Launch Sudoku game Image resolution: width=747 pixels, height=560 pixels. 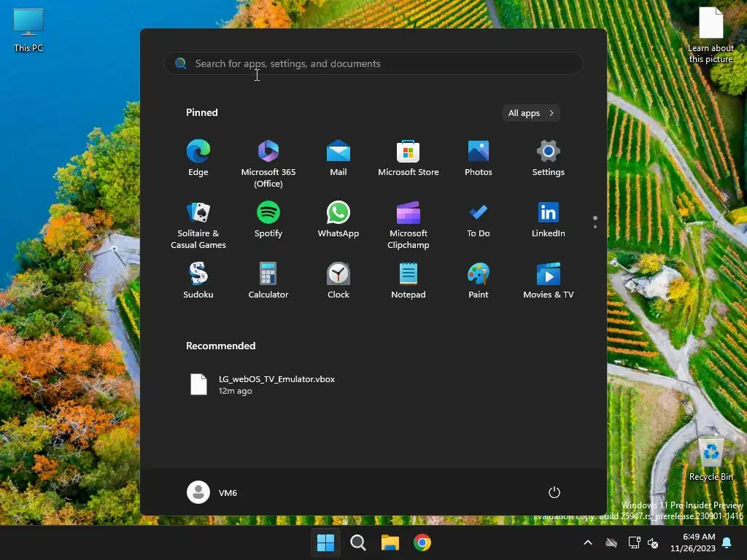coord(198,281)
